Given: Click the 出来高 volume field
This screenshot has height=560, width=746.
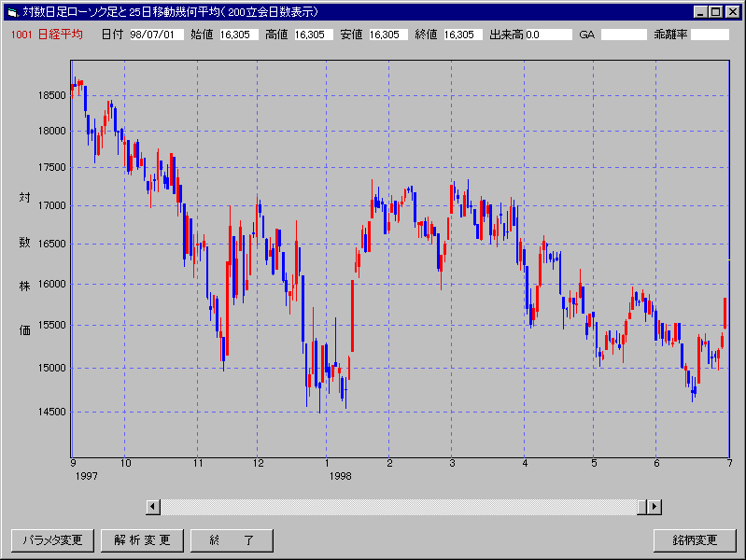Looking at the screenshot, I should (548, 35).
